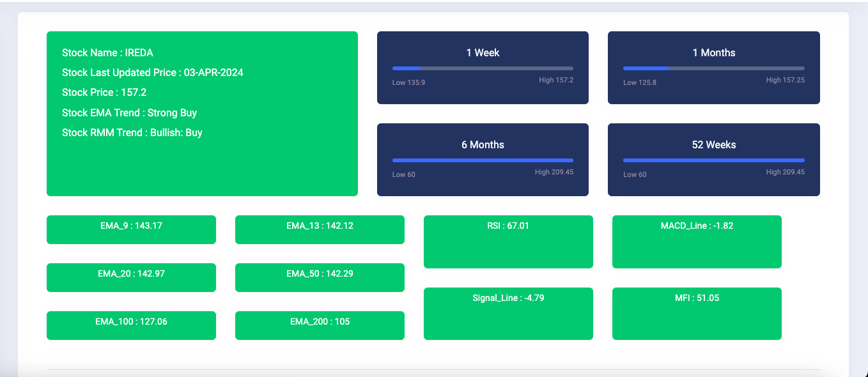Click the 1 Months price range bar
This screenshot has width=868, height=377.
click(x=714, y=68)
